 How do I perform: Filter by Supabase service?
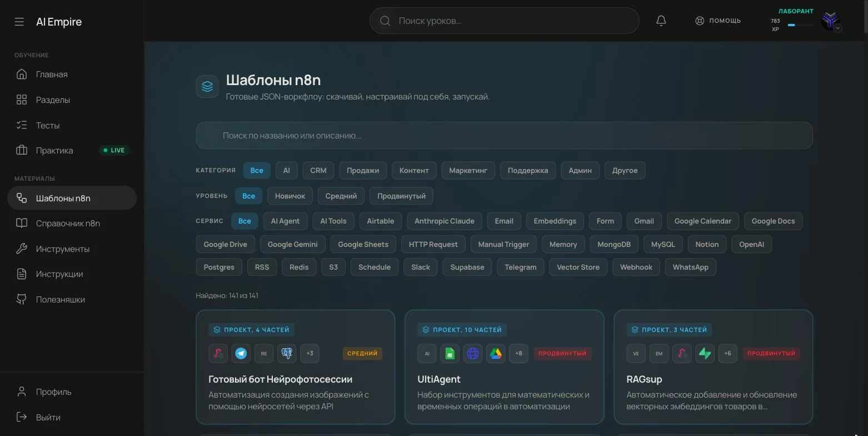click(467, 267)
